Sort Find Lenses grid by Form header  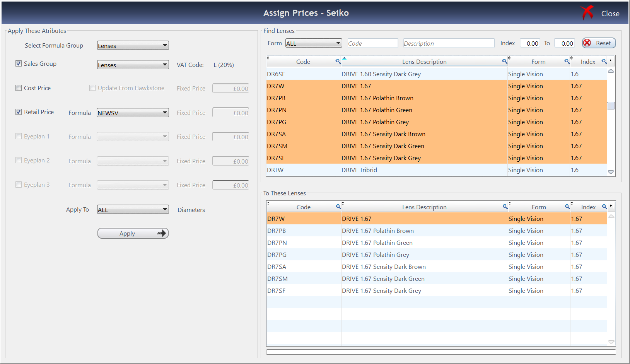[x=538, y=62]
